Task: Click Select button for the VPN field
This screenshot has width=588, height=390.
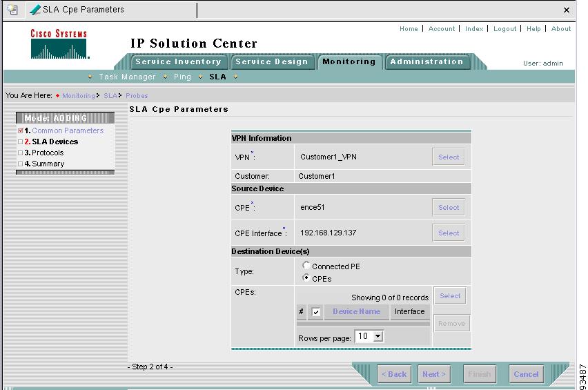Action: (449, 157)
